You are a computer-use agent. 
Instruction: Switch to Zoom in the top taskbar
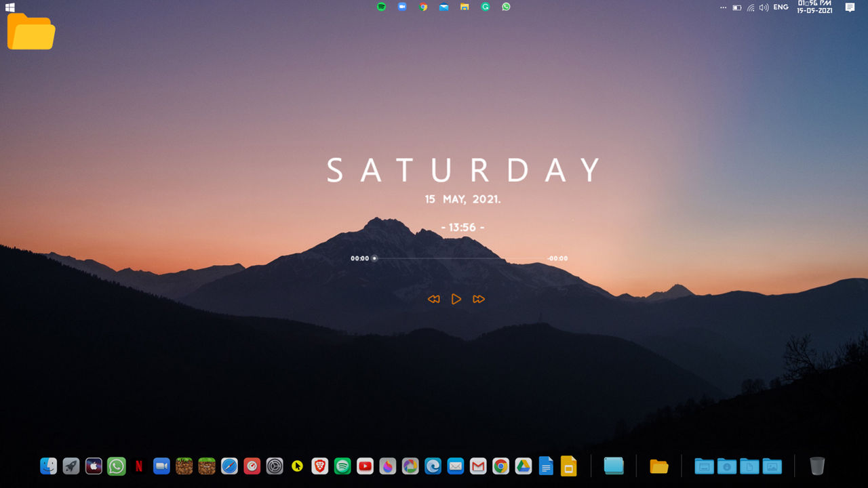[402, 7]
